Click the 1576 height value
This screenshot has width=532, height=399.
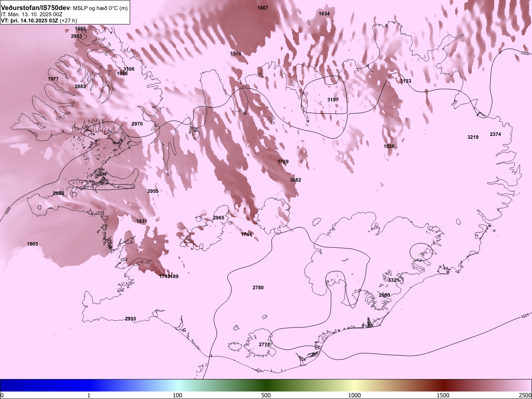pos(236,54)
